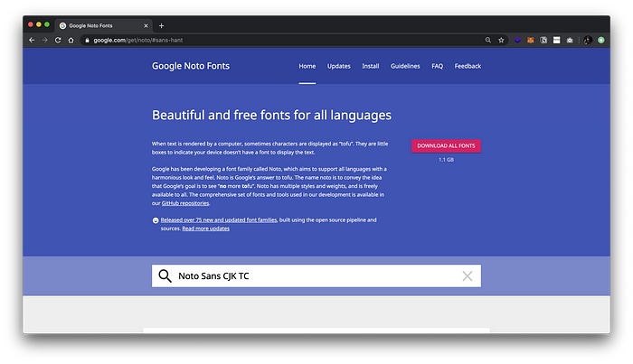This screenshot has height=364, width=633.
Task: Open the Feedback navigation item
Action: [468, 66]
